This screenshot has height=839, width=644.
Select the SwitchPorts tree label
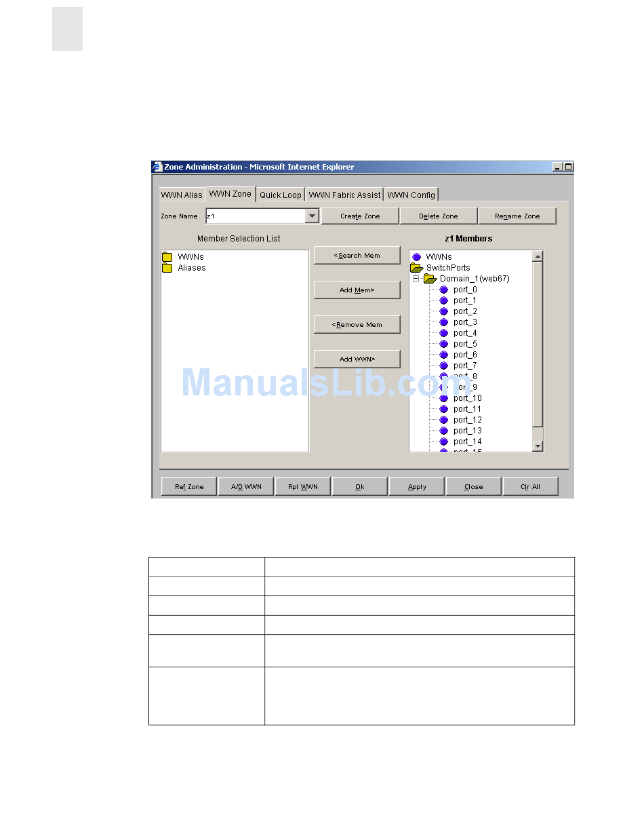[x=448, y=268]
